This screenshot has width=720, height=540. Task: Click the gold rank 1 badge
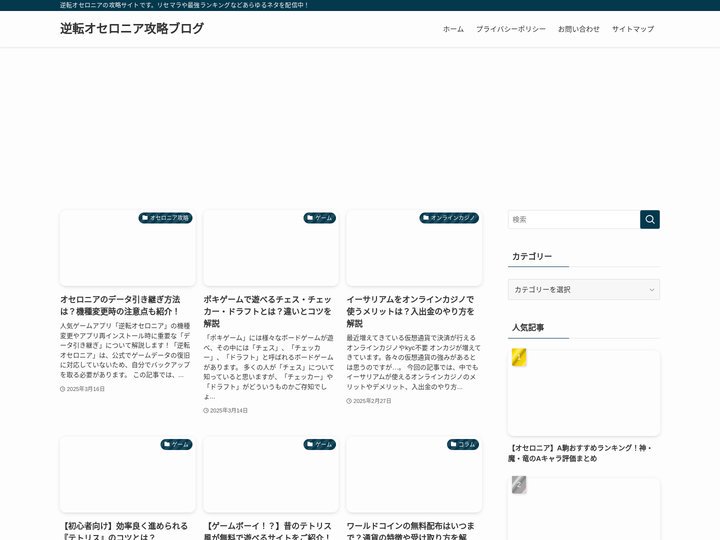(519, 357)
